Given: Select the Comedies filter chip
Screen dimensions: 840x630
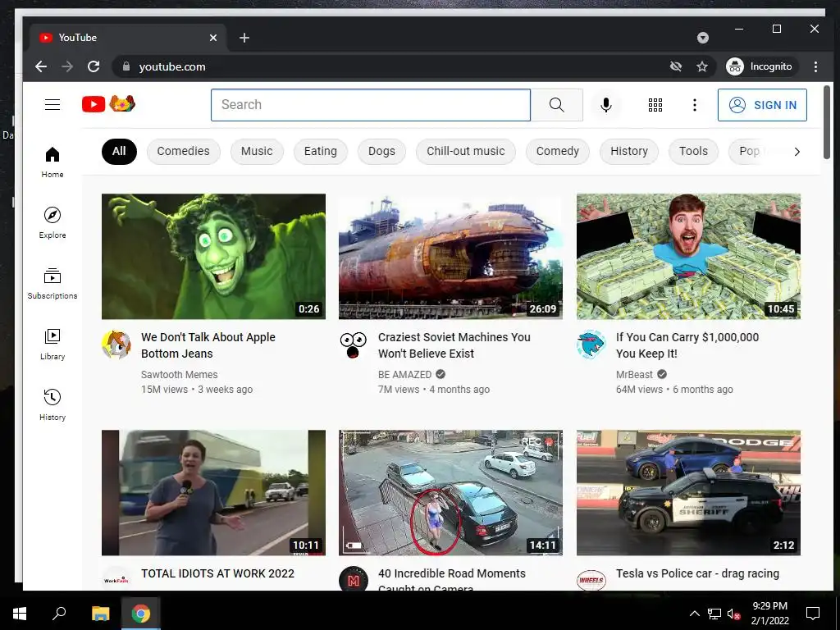Looking at the screenshot, I should click(x=183, y=151).
